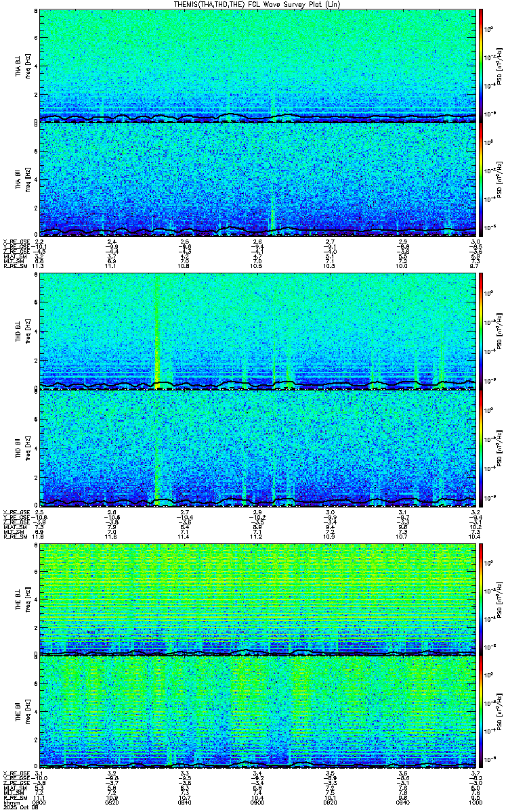508x812 pixels.
Task: Click the PSD color bar beside THE BII
Action: click(481, 713)
